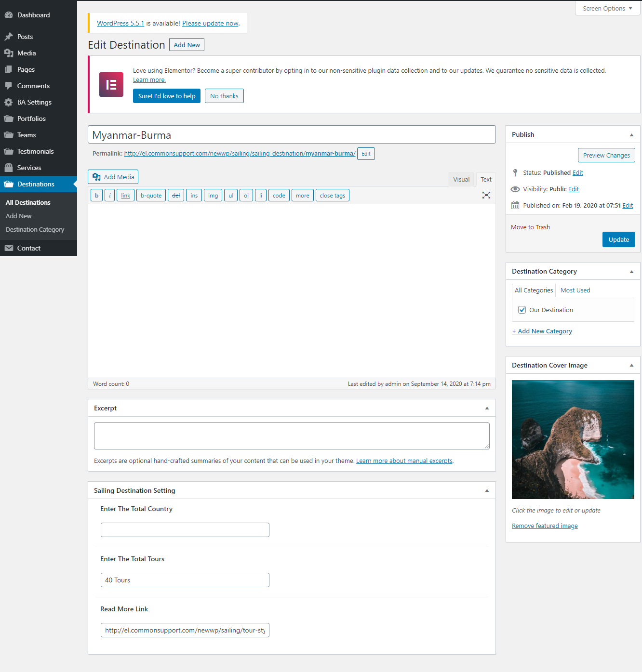Screen dimensions: 642x672
Task: Click the Destination Cover Image thumbnail
Action: pyautogui.click(x=573, y=439)
